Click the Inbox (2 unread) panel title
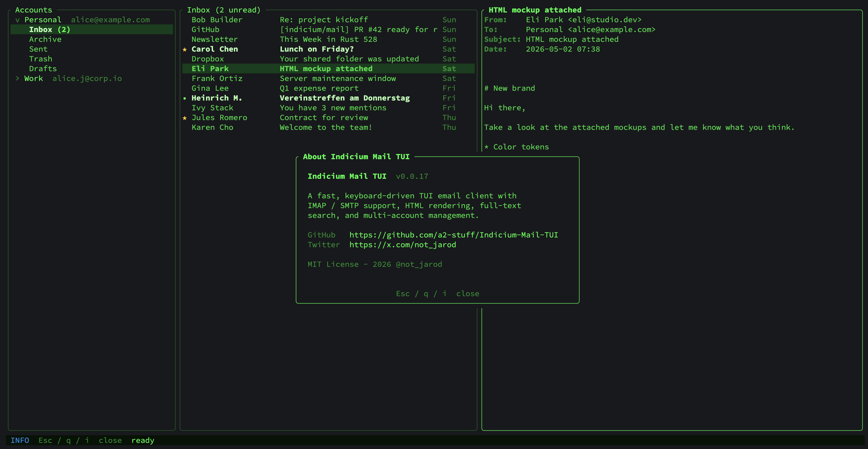 point(224,10)
